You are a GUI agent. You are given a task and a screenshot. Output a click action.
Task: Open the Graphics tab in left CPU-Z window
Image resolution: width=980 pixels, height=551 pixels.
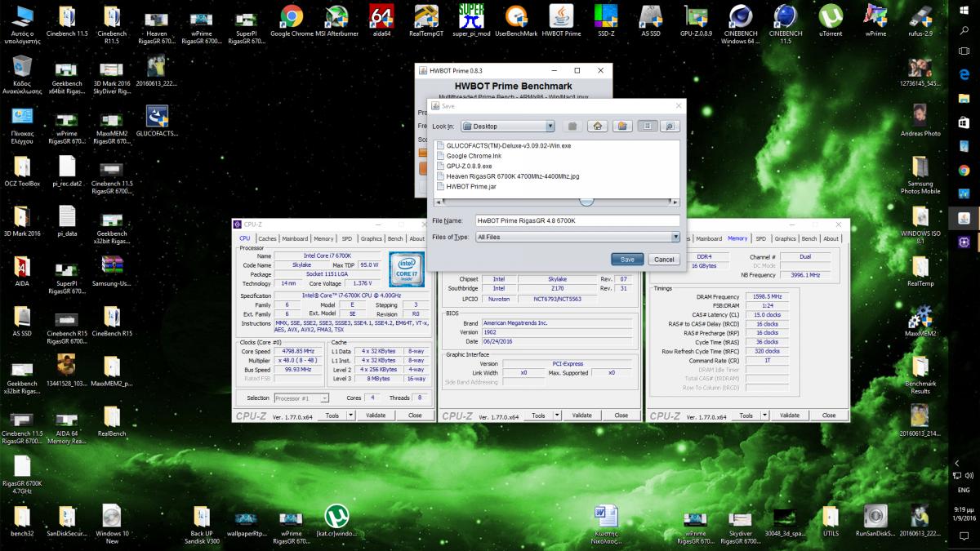(x=372, y=238)
